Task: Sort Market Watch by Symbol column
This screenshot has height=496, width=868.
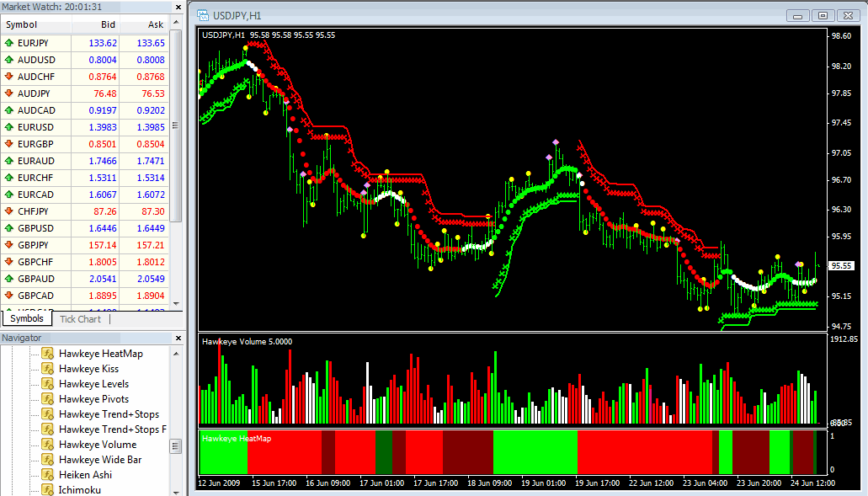Action: pos(36,24)
